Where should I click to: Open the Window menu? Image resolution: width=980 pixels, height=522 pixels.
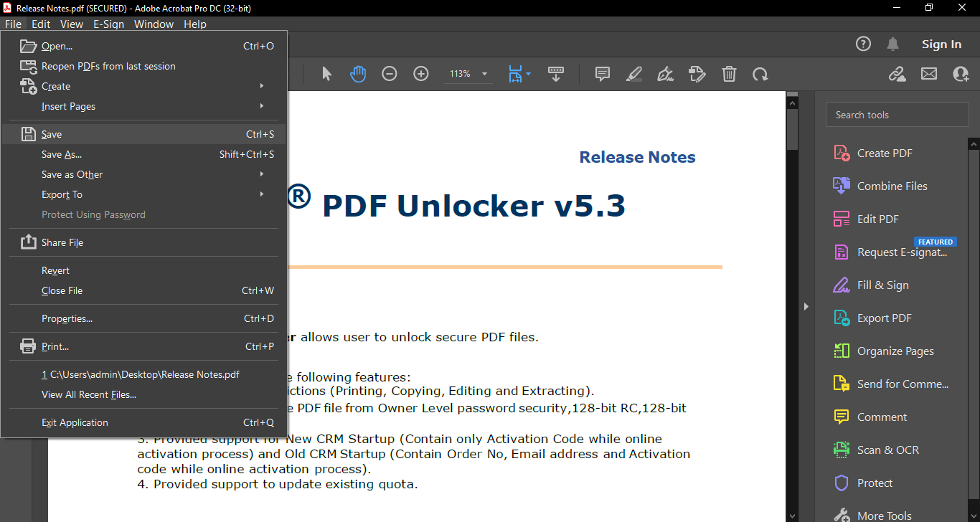click(154, 24)
